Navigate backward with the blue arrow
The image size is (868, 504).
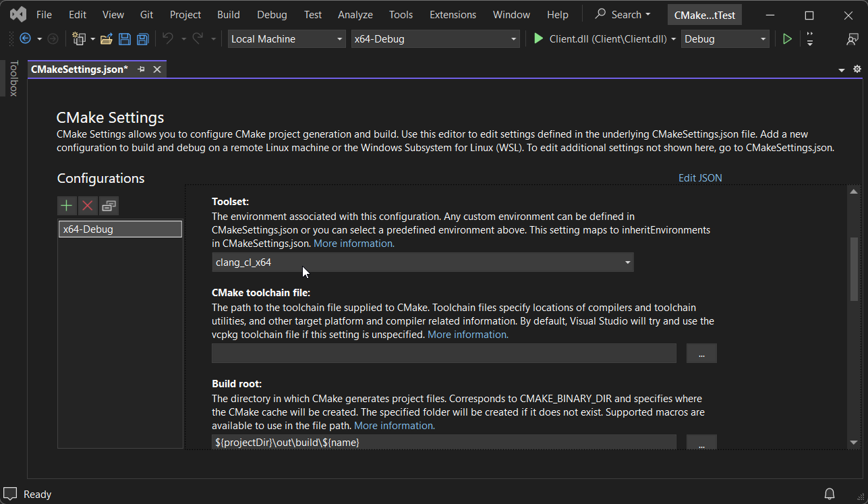(x=26, y=39)
